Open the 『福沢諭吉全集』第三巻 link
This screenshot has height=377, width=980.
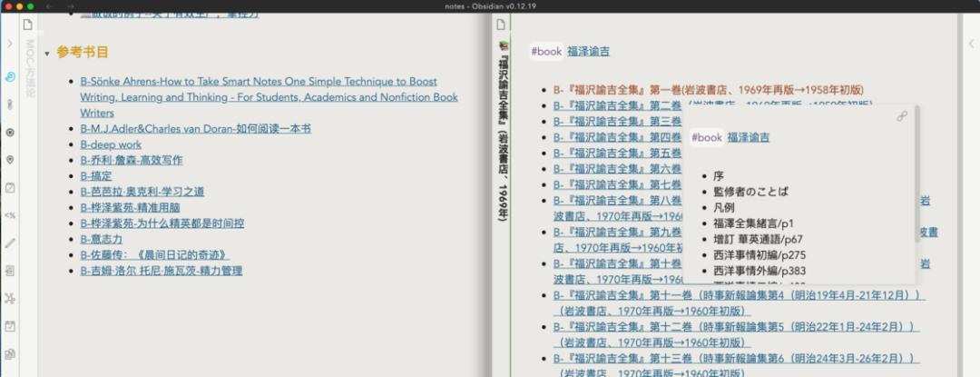(x=617, y=122)
